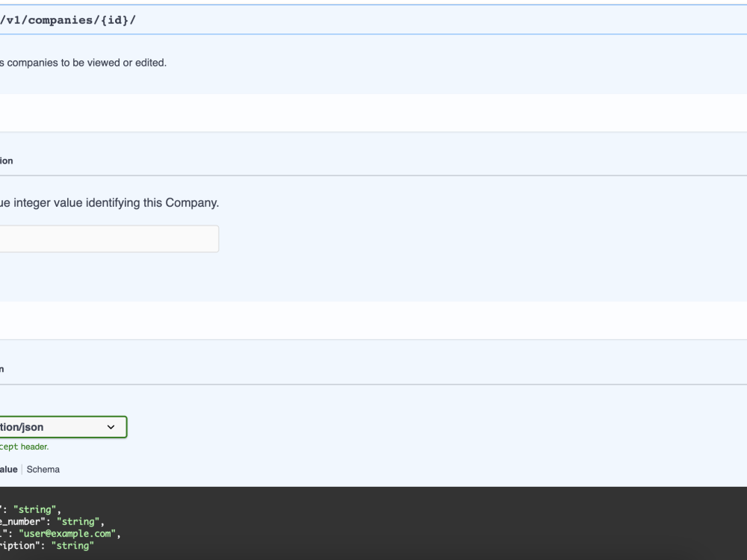This screenshot has height=560, width=747.
Task: Select application/json from the content type dropdown
Action: coord(60,427)
